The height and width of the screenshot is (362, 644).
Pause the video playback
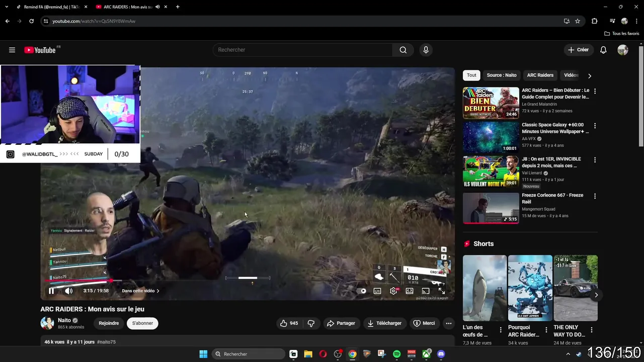pos(51,291)
